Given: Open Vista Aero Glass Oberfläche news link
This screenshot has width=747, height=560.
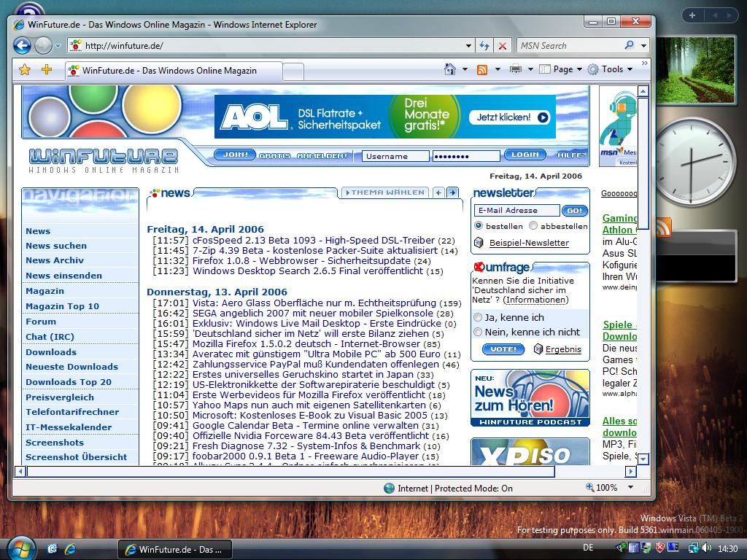Looking at the screenshot, I should click(314, 303).
